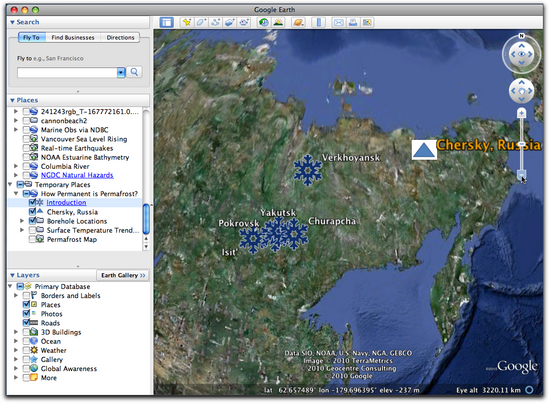Click the Add Polygon toolbar icon
Screen dimensions: 549x403
(201, 22)
